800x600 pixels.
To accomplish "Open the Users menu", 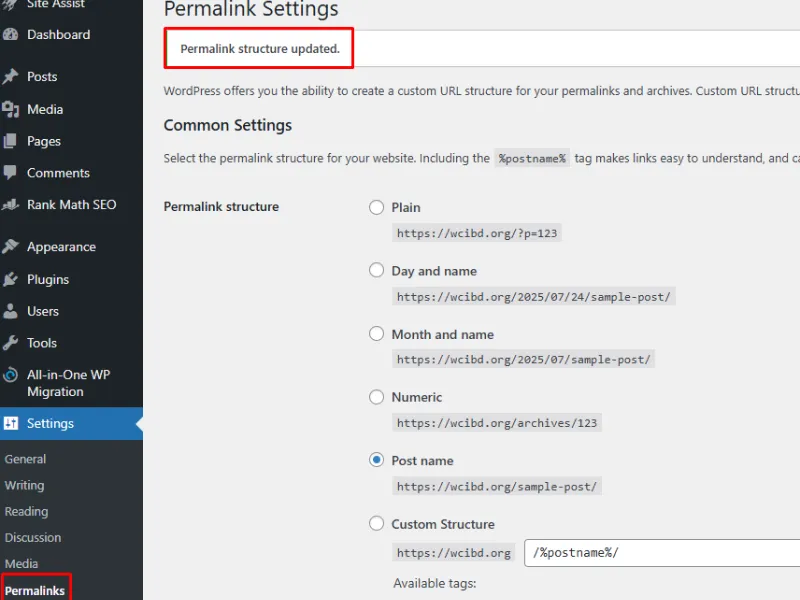I will 43,311.
